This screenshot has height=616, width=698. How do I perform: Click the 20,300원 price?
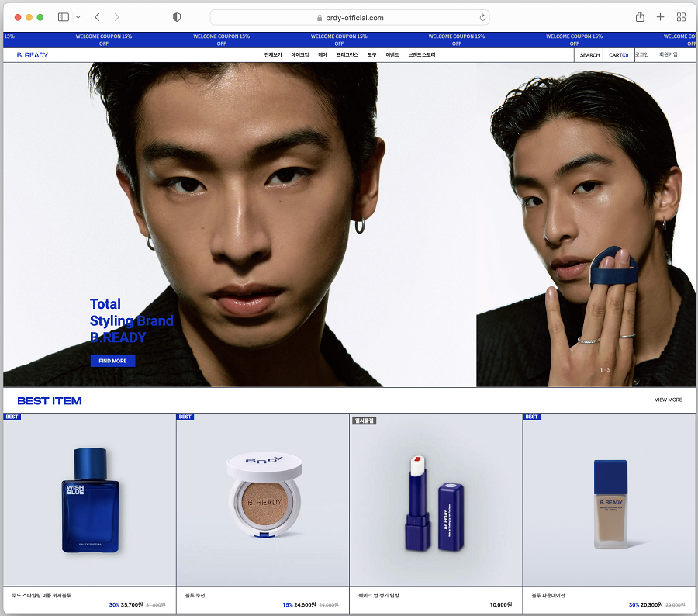click(x=651, y=605)
